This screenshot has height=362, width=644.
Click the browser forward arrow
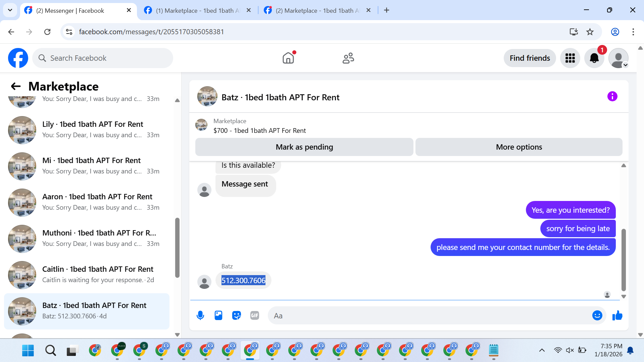point(29,32)
